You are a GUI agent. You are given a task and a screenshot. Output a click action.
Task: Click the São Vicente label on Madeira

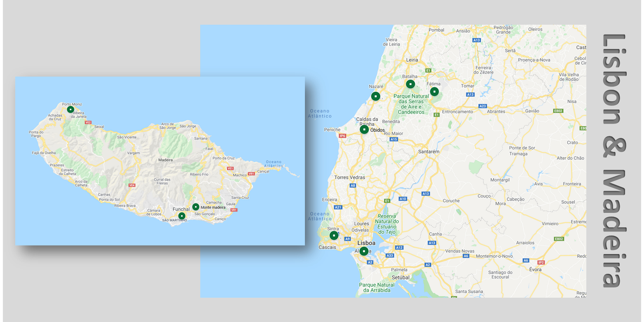point(126,137)
